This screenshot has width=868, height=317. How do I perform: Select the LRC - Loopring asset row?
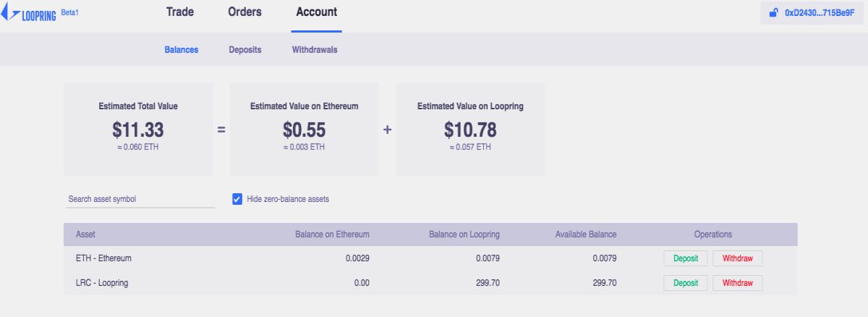click(430, 283)
